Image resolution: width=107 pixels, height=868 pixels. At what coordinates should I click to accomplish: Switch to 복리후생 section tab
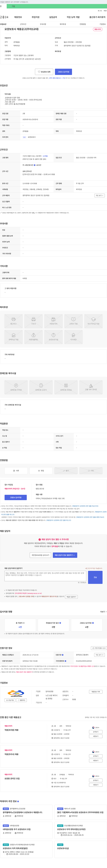pyautogui.click(x=63, y=24)
